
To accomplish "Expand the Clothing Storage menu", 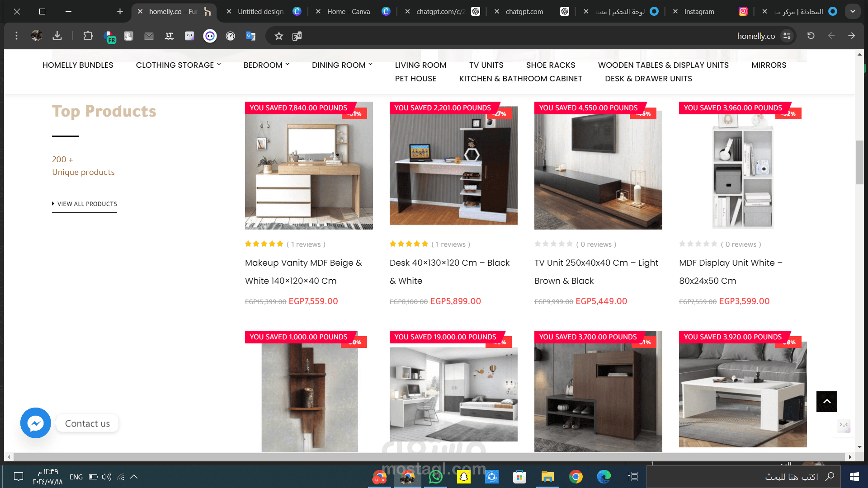I will click(x=179, y=65).
